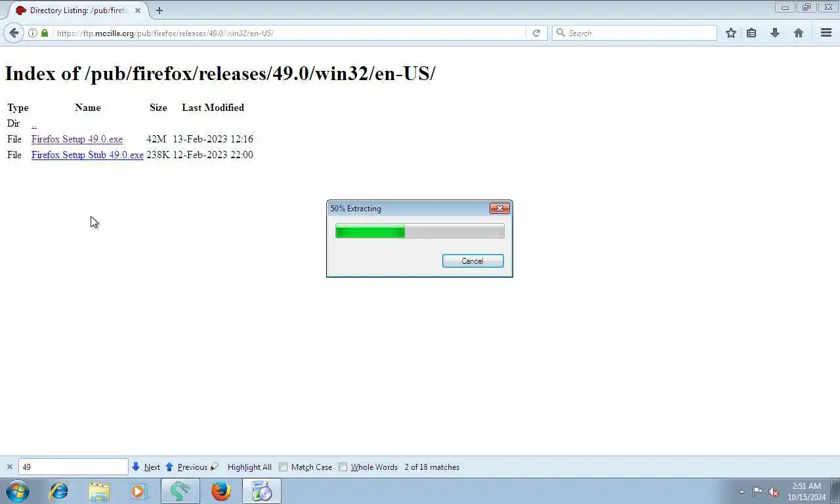Cancel the extraction dialog
This screenshot has height=504, width=840.
coord(472,261)
